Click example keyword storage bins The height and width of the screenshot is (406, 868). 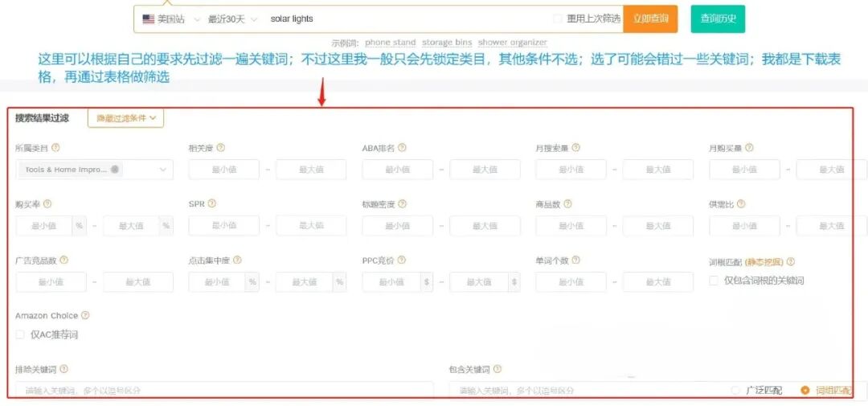click(x=447, y=43)
